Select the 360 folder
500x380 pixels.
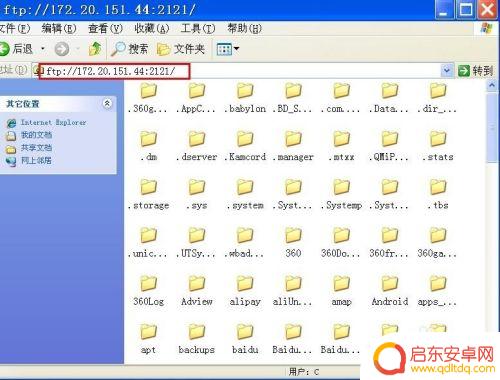pyautogui.click(x=293, y=243)
